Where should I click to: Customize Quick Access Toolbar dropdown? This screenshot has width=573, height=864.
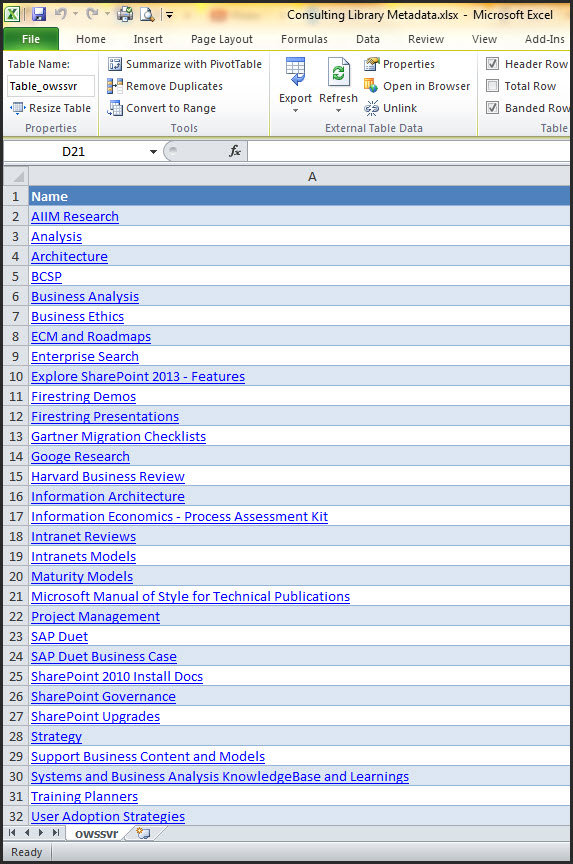click(x=170, y=15)
